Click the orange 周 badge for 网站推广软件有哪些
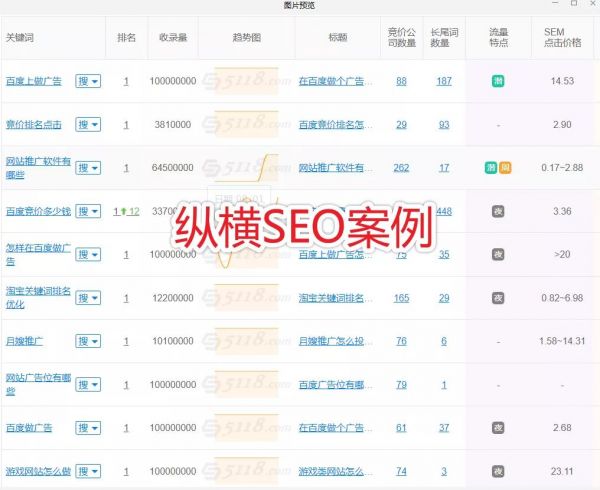Viewport: 600px width, 490px height. click(505, 168)
